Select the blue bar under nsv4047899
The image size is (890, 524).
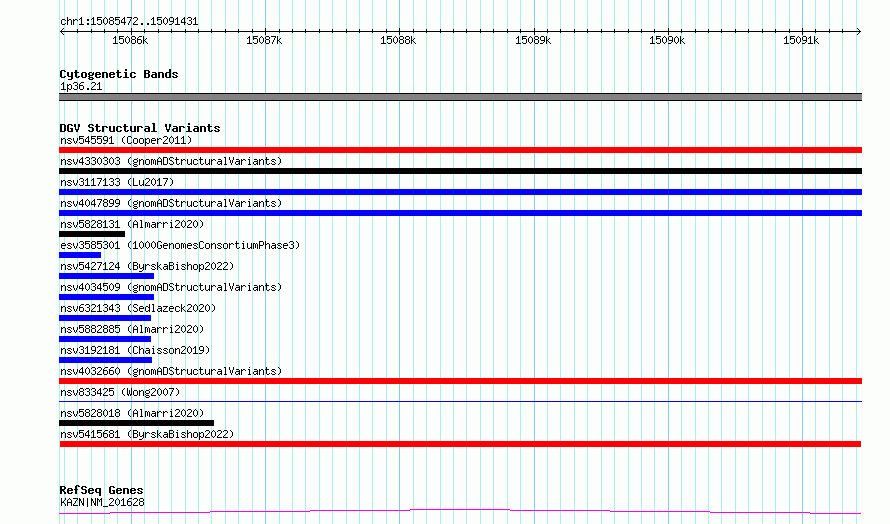460,213
